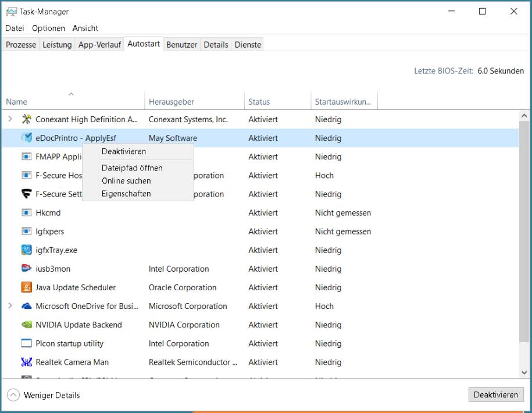Select Dateipfad öffnen from context menu
532x413 pixels.
pos(132,168)
